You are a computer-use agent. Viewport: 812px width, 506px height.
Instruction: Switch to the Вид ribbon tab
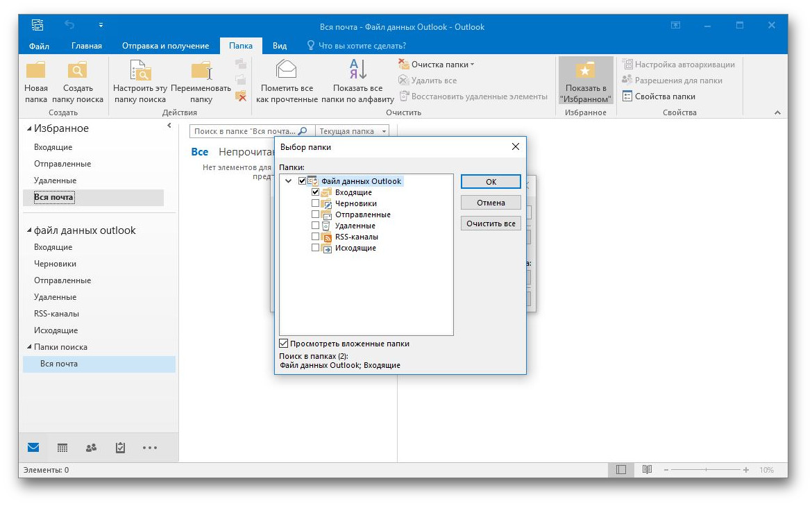(280, 46)
